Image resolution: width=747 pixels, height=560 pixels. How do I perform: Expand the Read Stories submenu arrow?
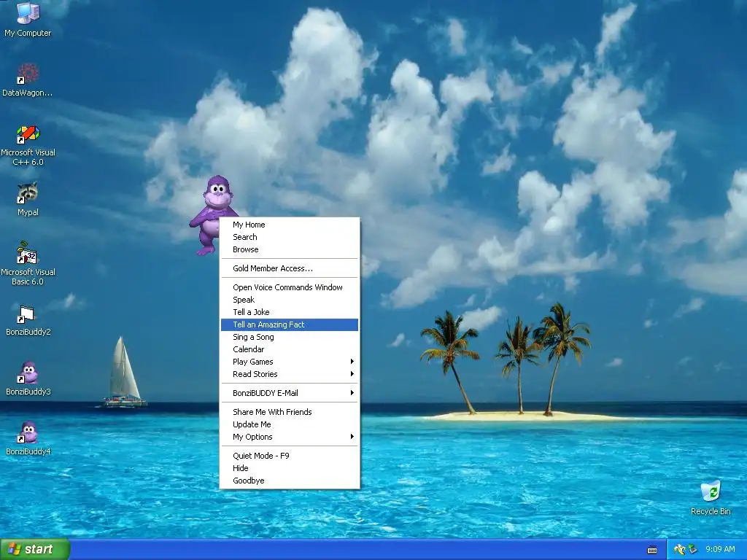pos(352,374)
